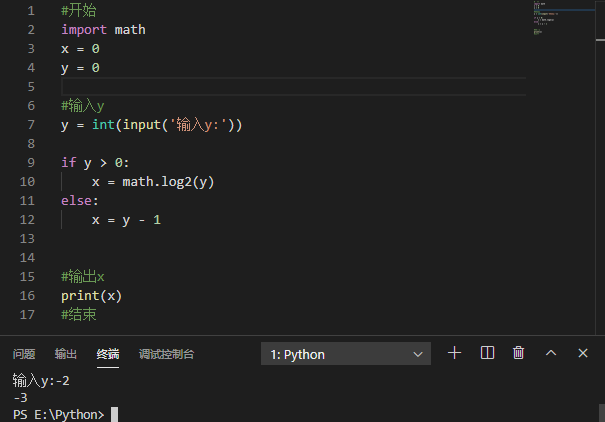The image size is (605, 422).
Task: Click line number 1 in gutter
Action: (x=31, y=10)
